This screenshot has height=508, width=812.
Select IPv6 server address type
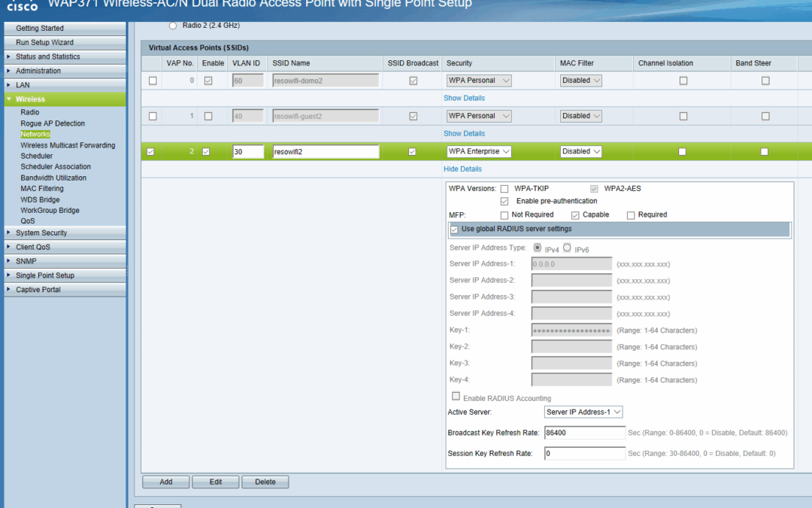[x=567, y=248]
